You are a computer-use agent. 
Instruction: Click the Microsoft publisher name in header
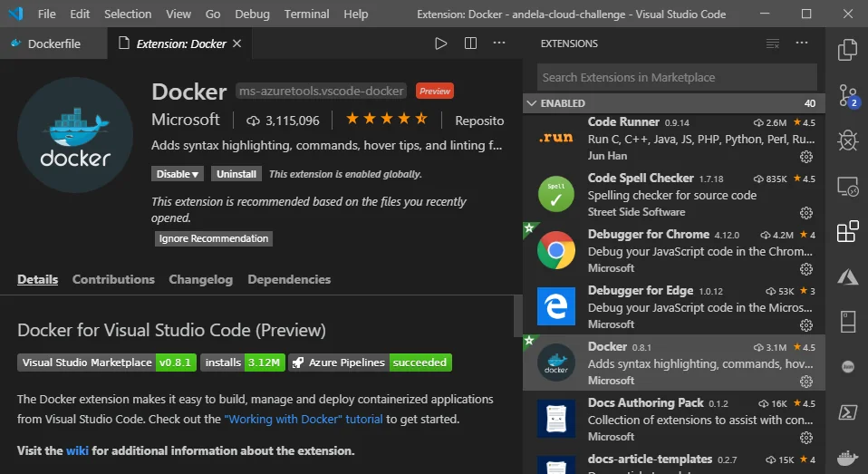(x=186, y=120)
